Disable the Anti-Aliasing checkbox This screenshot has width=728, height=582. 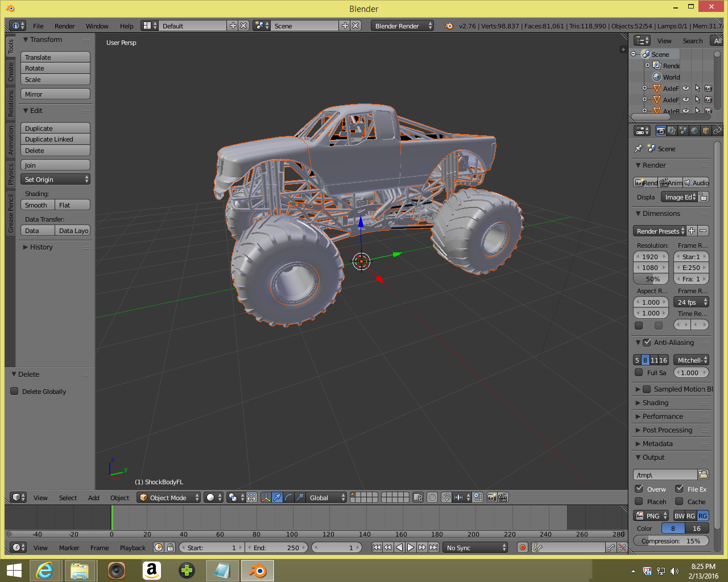pos(647,343)
